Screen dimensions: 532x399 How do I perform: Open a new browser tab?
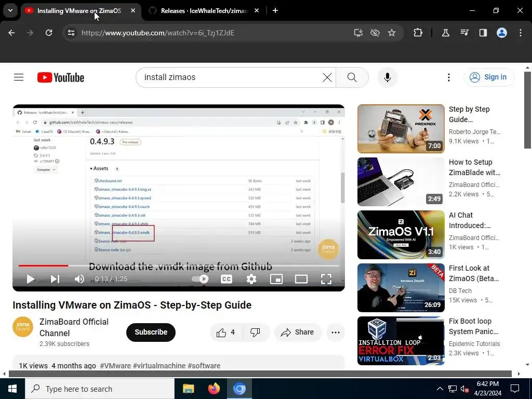pos(275,10)
